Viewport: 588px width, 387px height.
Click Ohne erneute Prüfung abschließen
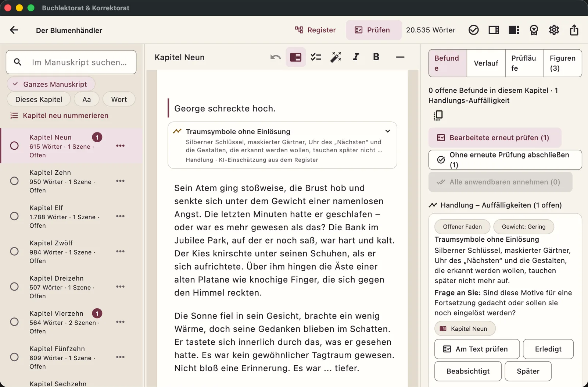pos(505,160)
